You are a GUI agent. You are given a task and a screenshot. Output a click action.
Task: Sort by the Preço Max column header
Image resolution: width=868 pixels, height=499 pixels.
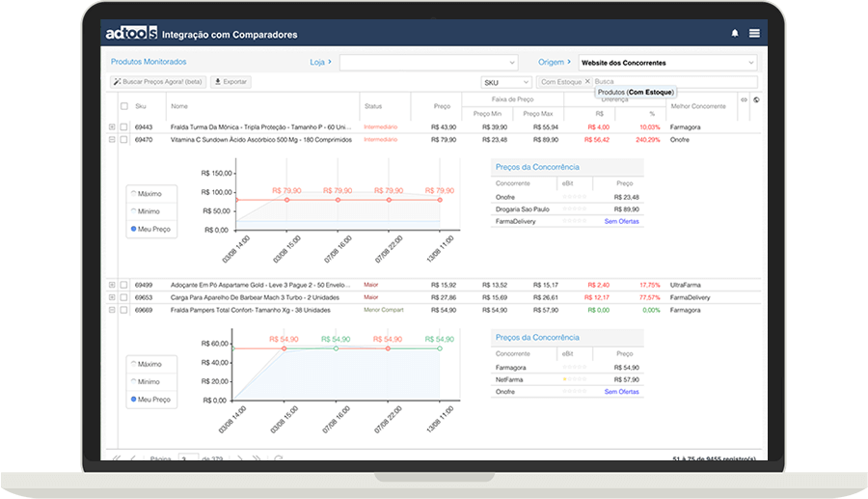(x=538, y=114)
